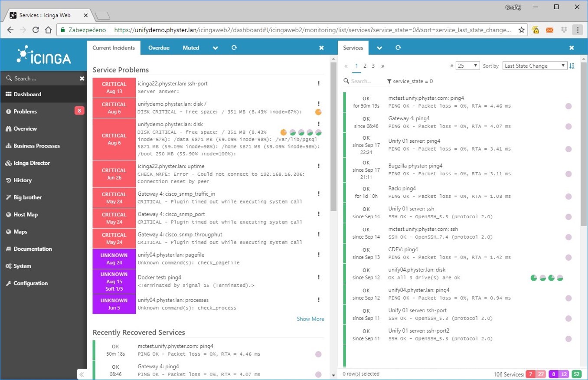This screenshot has width=588, height=380.
Task: Open System menu entry
Action: (x=43, y=266)
